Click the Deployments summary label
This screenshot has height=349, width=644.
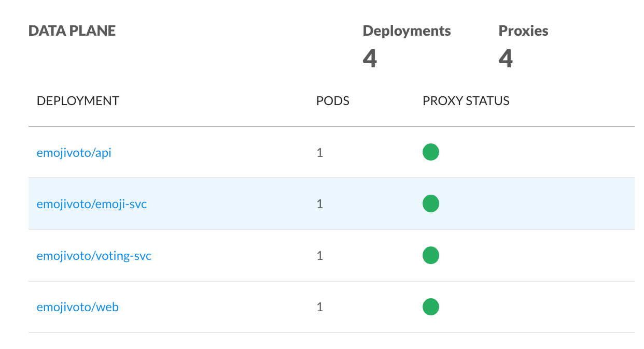(407, 31)
